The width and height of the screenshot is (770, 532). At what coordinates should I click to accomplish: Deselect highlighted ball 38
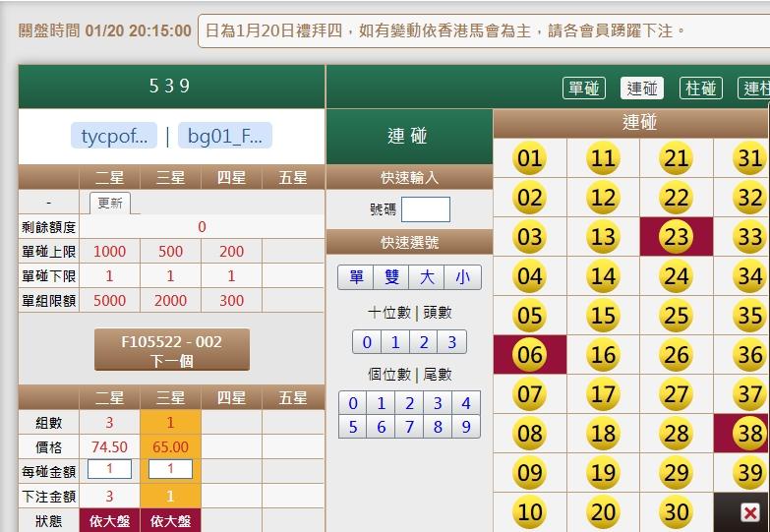pos(750,434)
